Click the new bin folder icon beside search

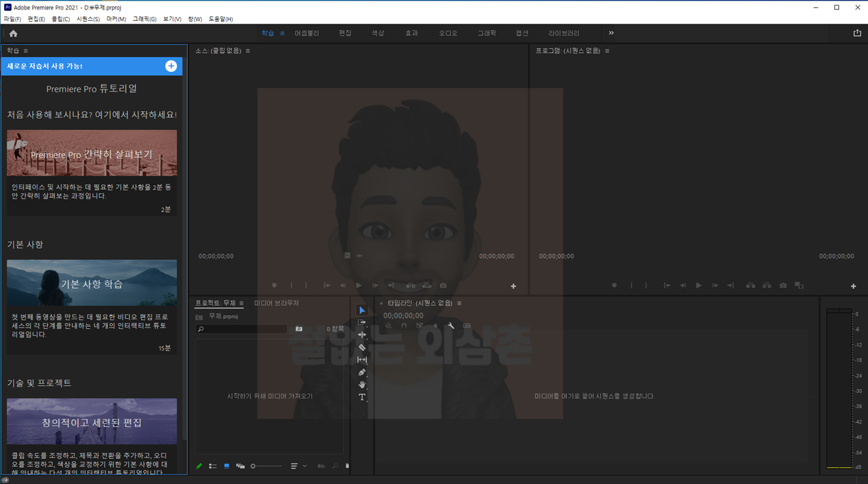pos(299,329)
